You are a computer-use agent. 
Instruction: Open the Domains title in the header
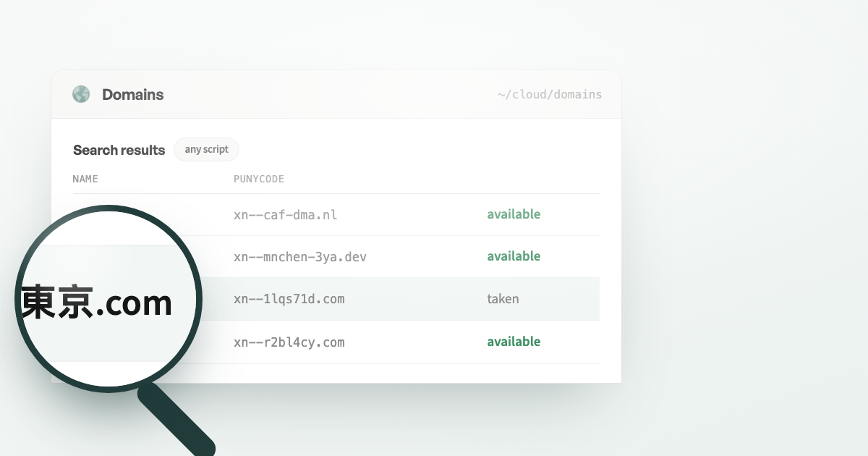(132, 95)
